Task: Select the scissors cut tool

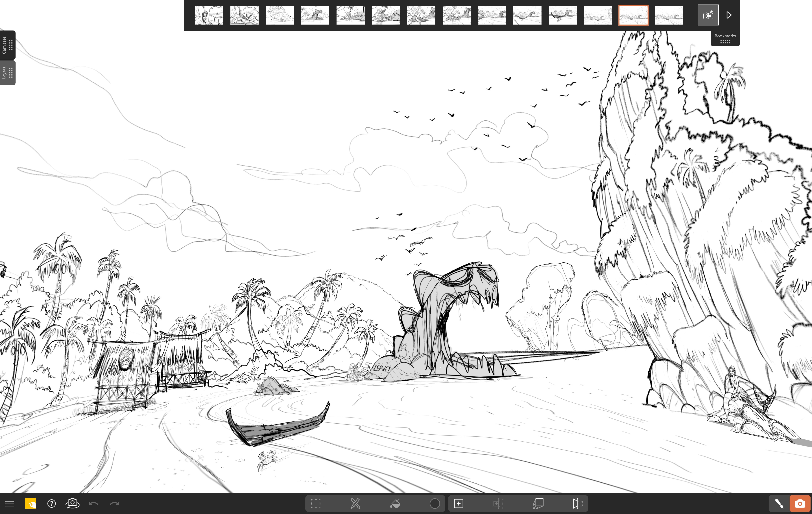Action: [x=355, y=503]
